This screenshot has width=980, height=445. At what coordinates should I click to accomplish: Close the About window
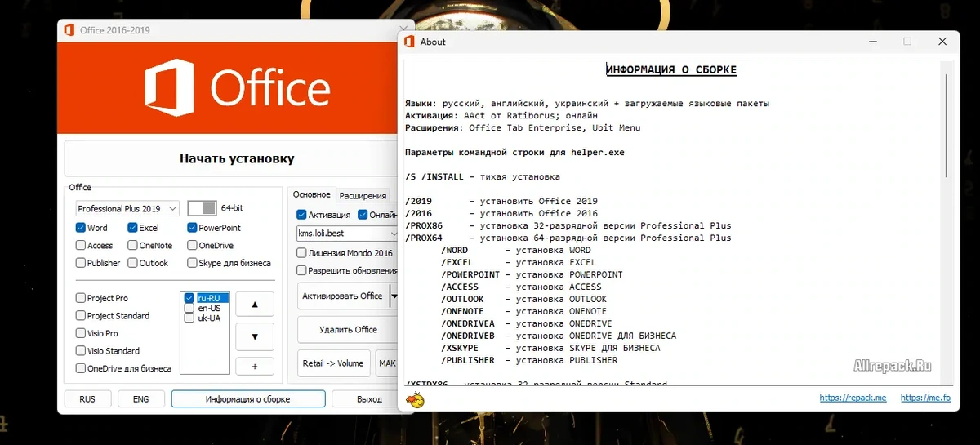click(942, 42)
